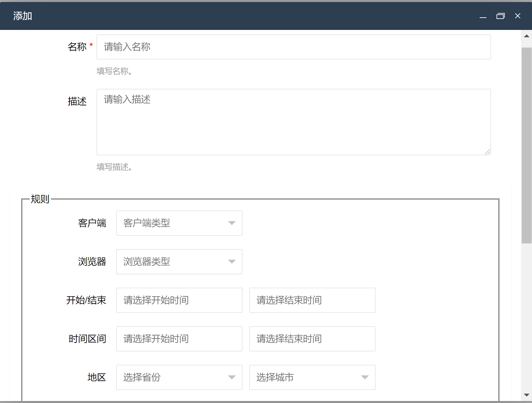Click the 描述 textarea resize handle
The width and height of the screenshot is (532, 403).
coord(487,152)
